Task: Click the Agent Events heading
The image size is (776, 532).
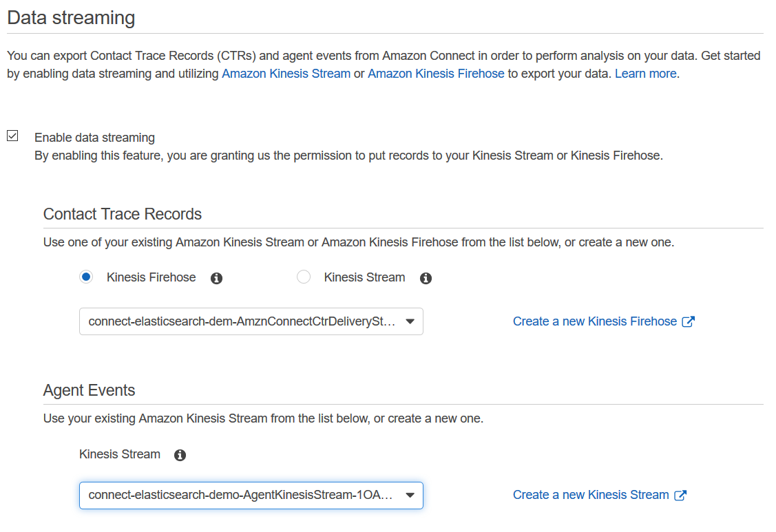Action: [89, 390]
